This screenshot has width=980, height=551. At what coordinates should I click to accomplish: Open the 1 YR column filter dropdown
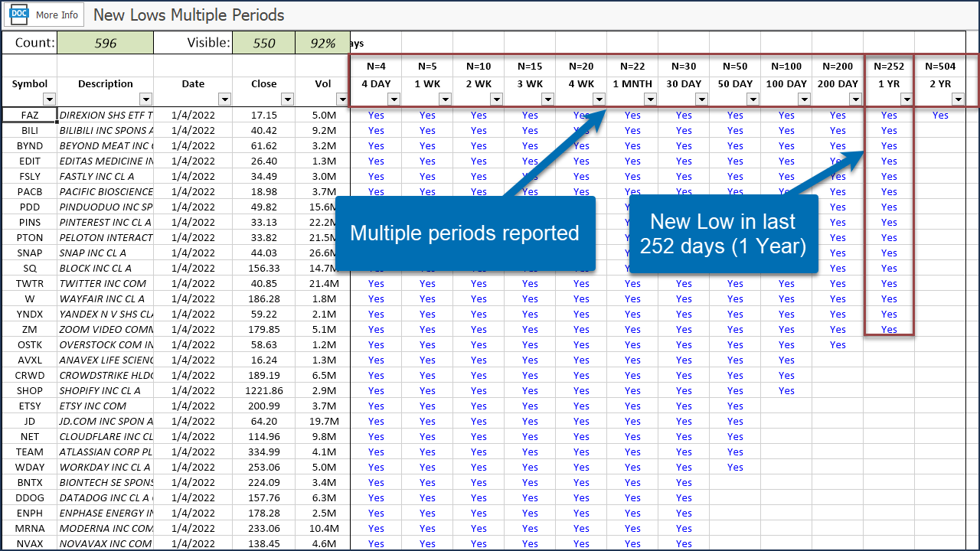(906, 99)
